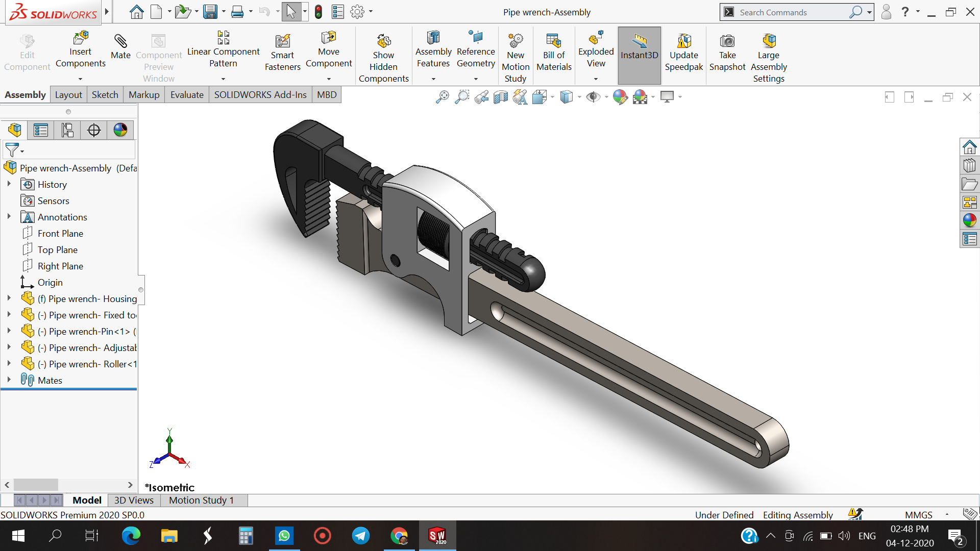Image resolution: width=980 pixels, height=551 pixels.
Task: Open DisplayManager color ball tab
Action: click(120, 130)
